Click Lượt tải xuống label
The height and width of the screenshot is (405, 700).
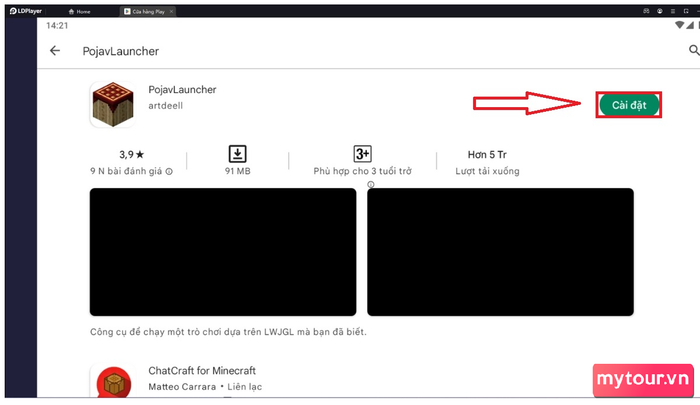point(487,171)
